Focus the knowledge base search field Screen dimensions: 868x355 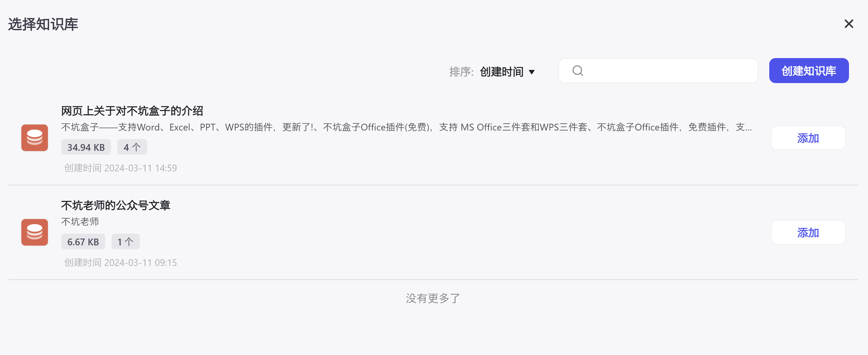tap(658, 71)
